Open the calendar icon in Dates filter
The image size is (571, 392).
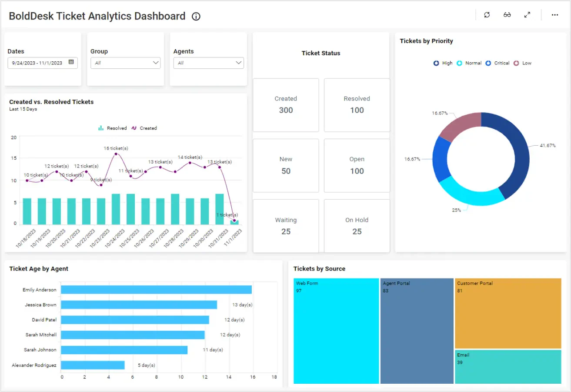[71, 62]
